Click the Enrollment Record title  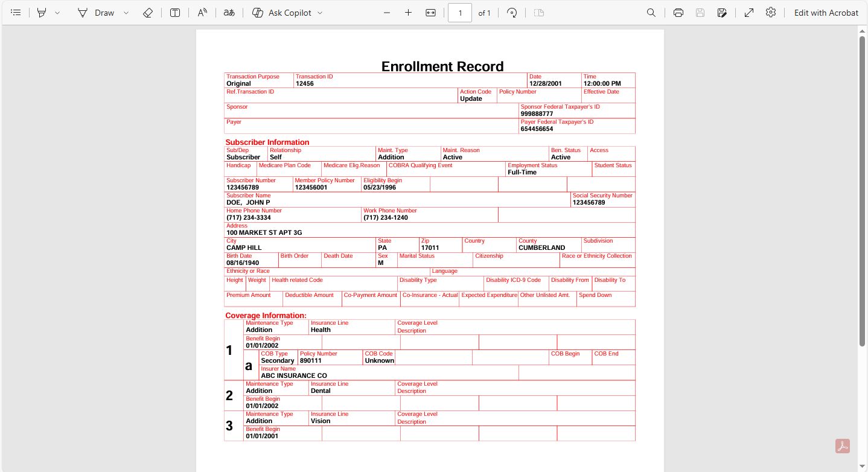[442, 66]
